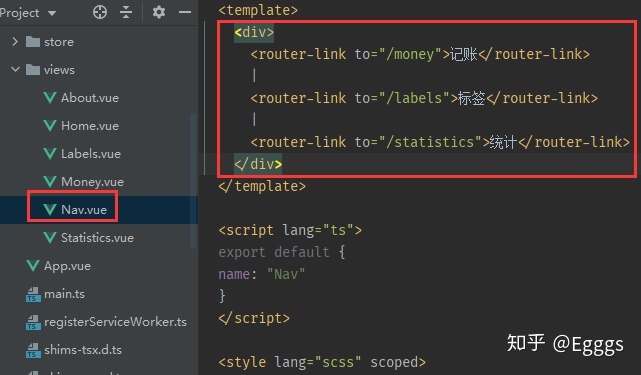Click the Vue icon beside Home.vue
This screenshot has width=641, height=375.
coord(50,126)
